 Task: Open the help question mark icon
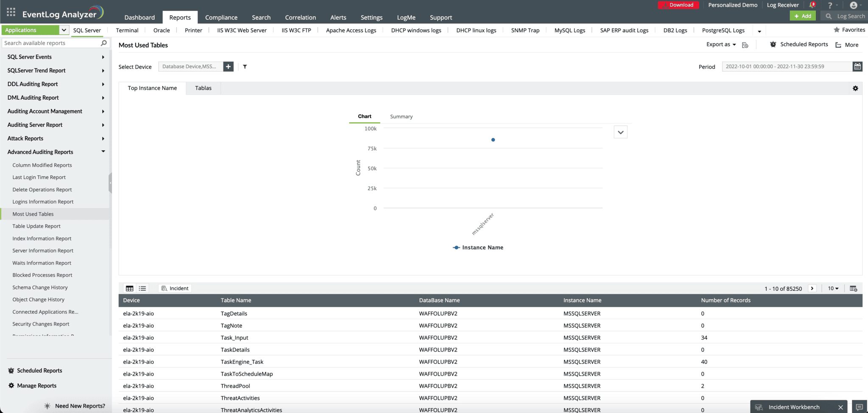[x=830, y=5]
